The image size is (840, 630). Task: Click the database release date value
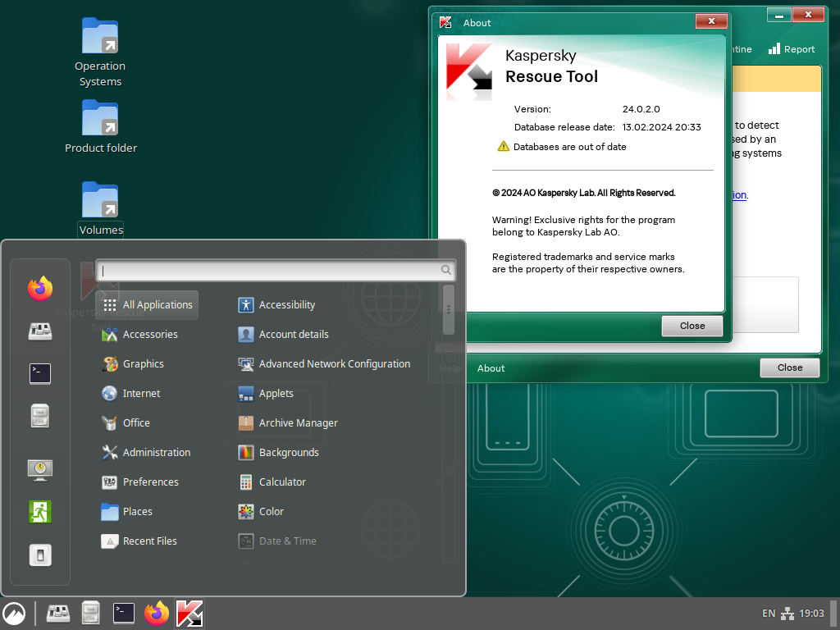[662, 127]
